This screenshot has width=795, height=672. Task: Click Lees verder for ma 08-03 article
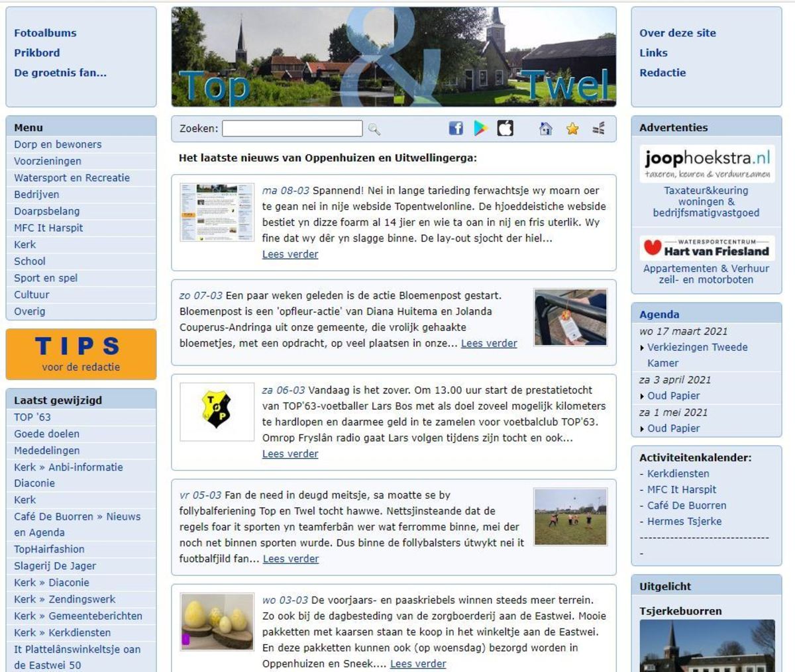click(x=290, y=254)
